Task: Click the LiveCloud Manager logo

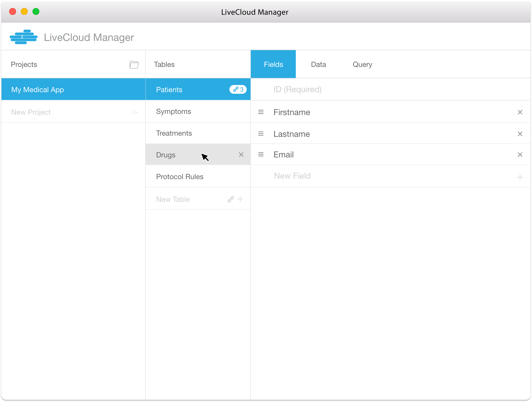Action: tap(24, 37)
